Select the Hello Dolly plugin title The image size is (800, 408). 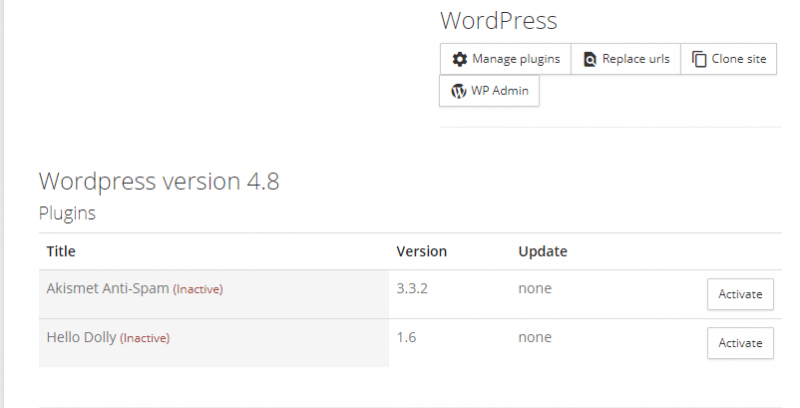click(81, 338)
